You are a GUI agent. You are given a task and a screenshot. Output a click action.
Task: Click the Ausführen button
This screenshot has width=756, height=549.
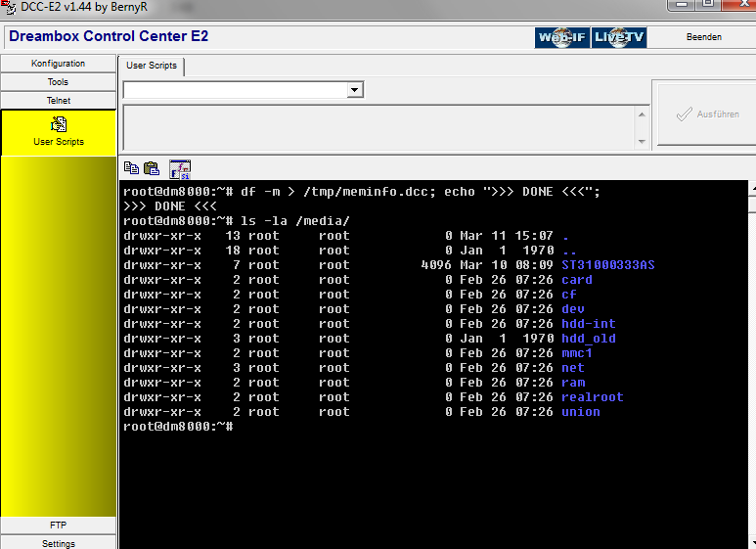click(707, 114)
